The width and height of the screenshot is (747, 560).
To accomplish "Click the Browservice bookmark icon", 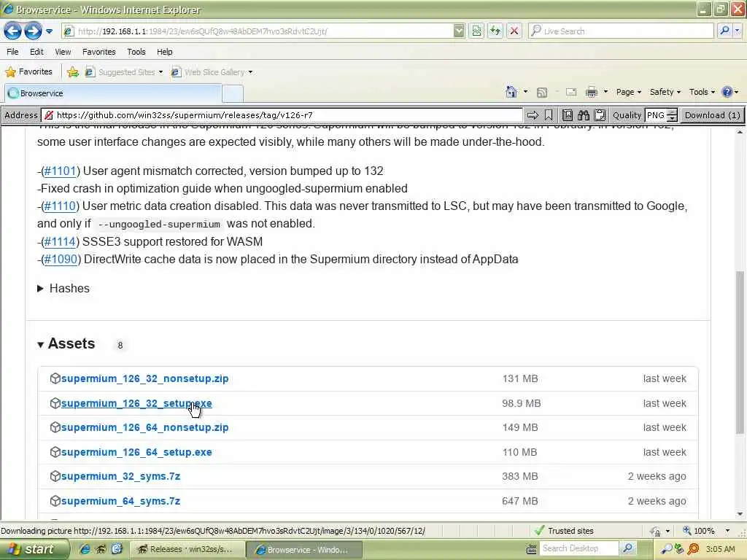I will [x=549, y=115].
